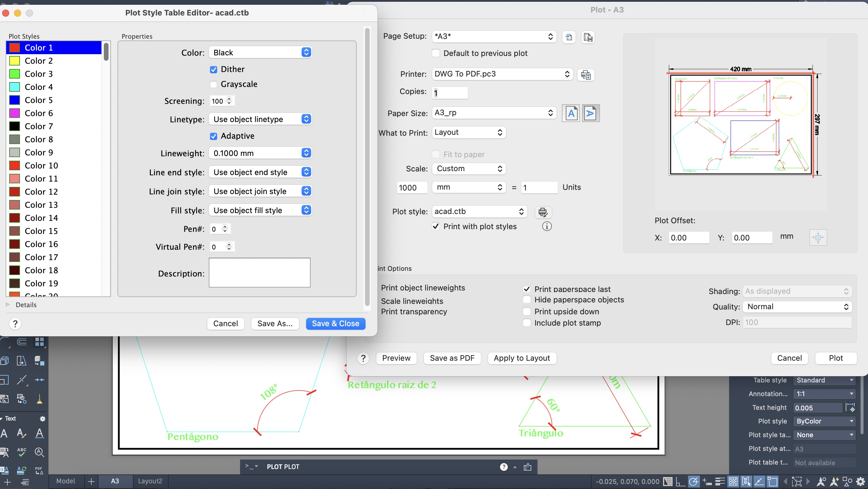Expand the Details disclosure triangle

coord(8,304)
